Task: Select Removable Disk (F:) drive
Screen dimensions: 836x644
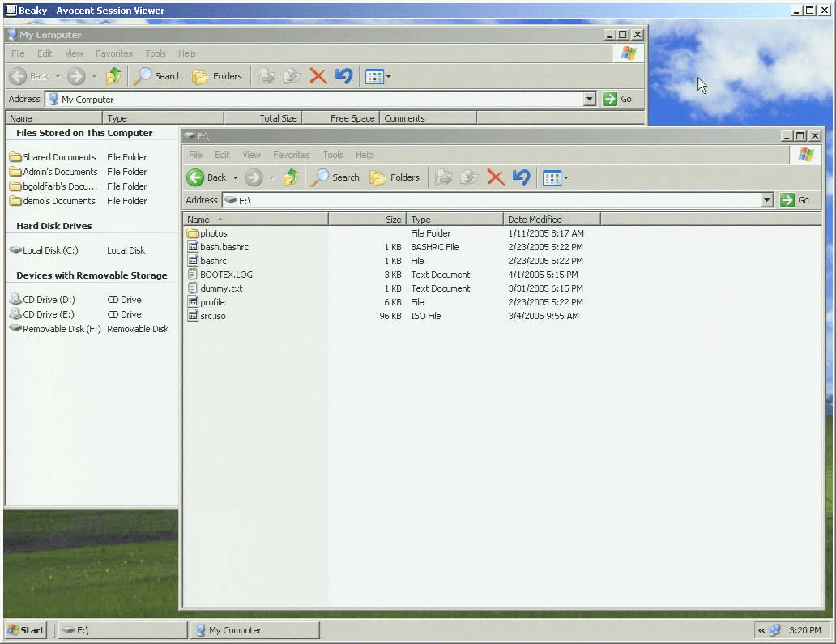Action: 61,329
